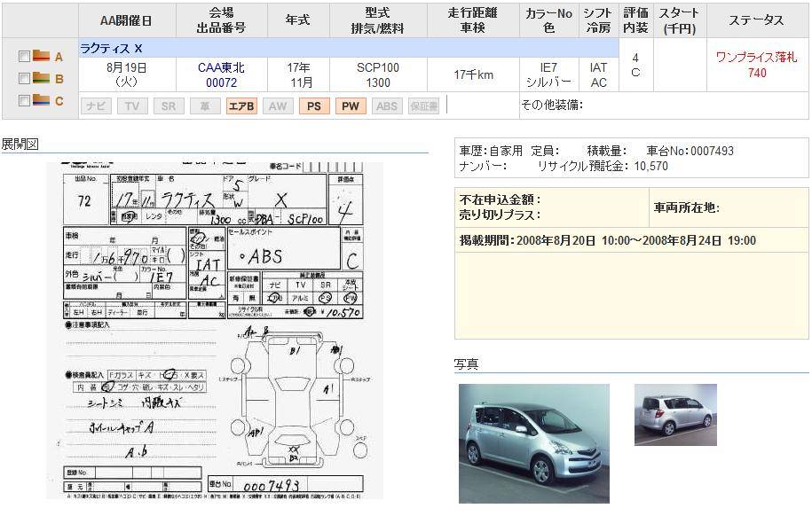Click the 会場 出品番号 column header
812x516 pixels.
tap(221, 20)
